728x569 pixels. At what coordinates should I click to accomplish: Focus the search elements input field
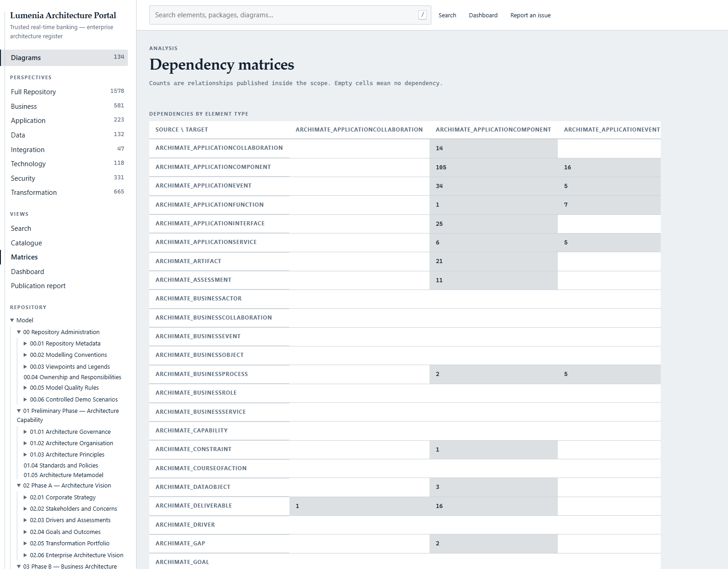coord(290,15)
